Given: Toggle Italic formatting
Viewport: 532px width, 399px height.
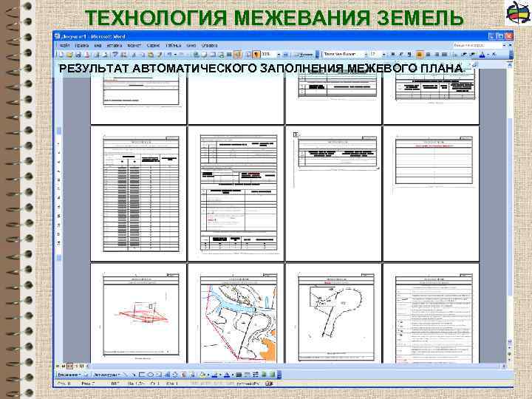Looking at the screenshot, I should pos(401,54).
